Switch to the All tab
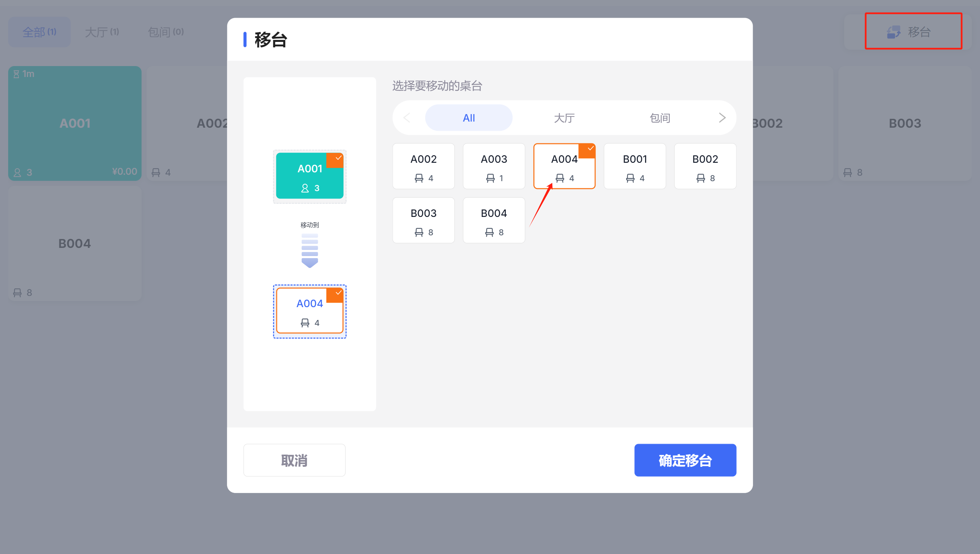 (x=469, y=118)
